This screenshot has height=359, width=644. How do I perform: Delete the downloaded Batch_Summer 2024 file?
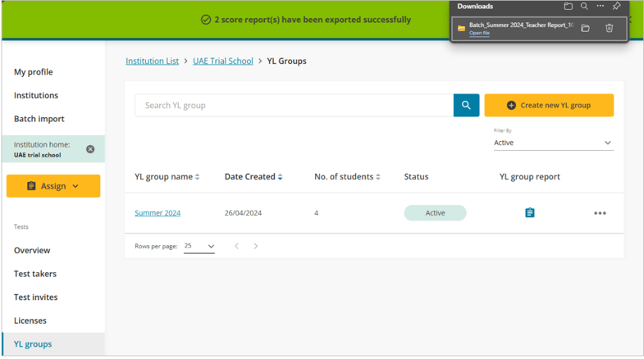pyautogui.click(x=609, y=29)
